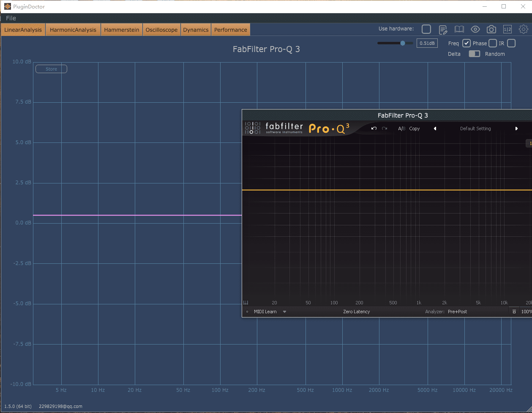
Task: Take a snapshot with camera icon
Action: [x=491, y=29]
